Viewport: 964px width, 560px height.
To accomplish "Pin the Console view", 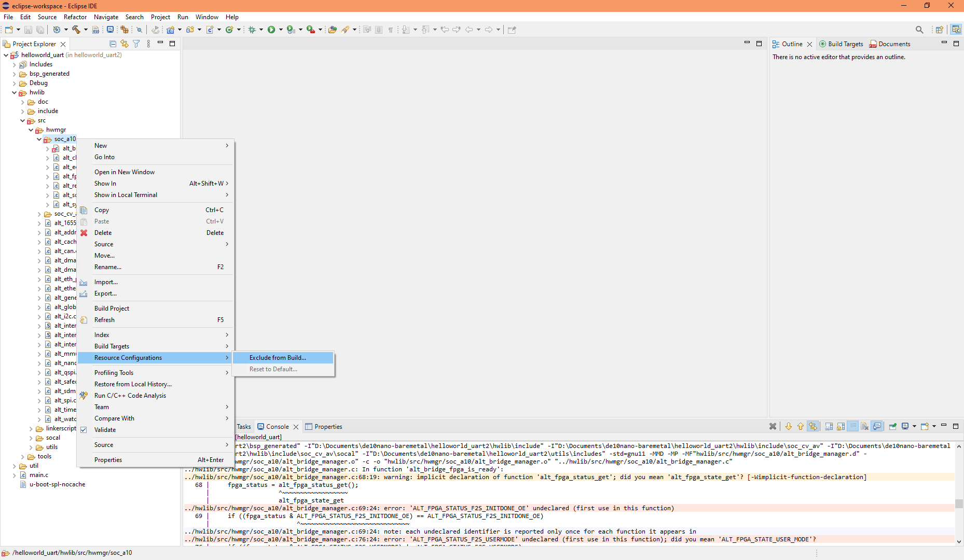I will pos(893,426).
